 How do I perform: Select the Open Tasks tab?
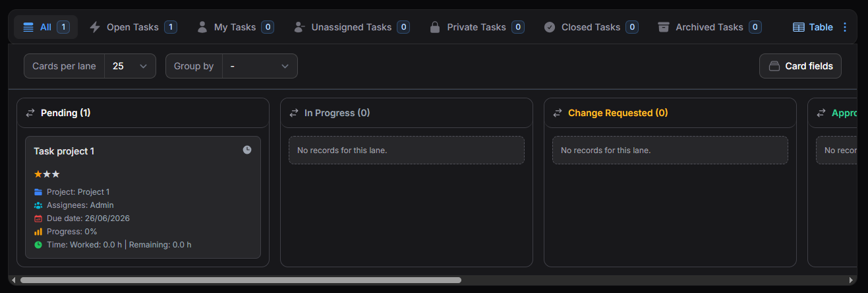(x=132, y=27)
